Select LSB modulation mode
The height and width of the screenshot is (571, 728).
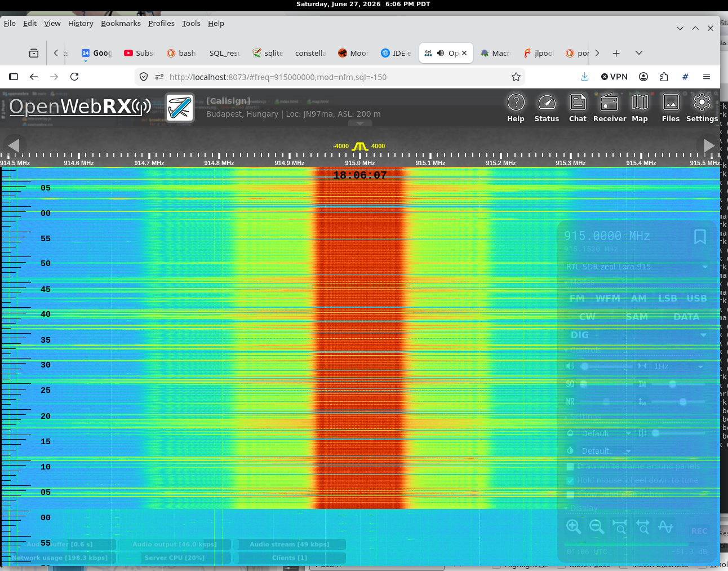tap(668, 298)
